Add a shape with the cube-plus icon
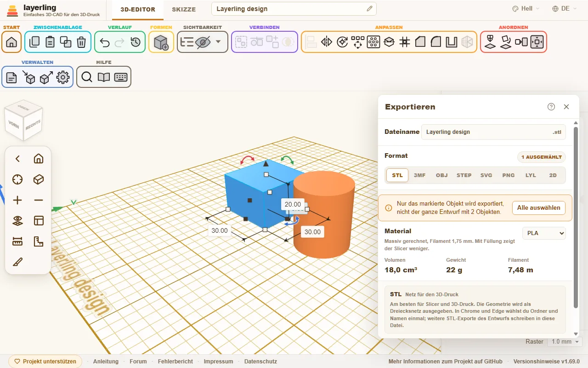The width and height of the screenshot is (588, 368). pos(161,42)
